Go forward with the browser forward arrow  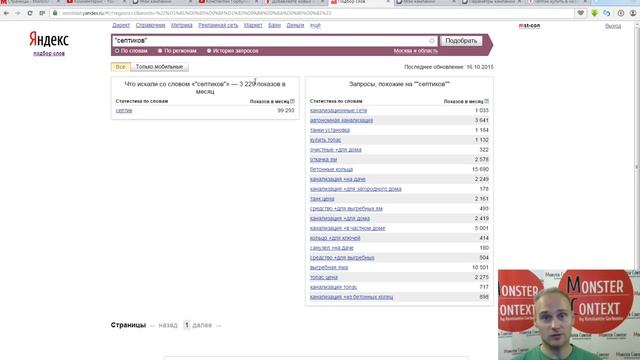tap(18, 13)
